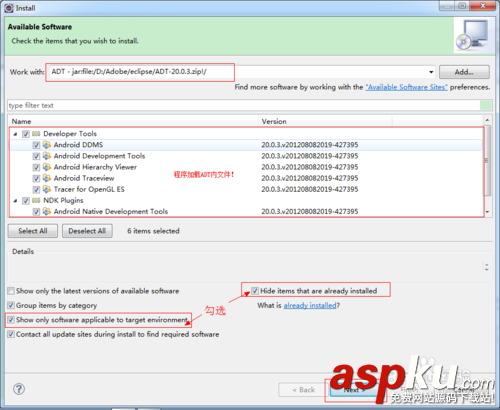Click the software list scroll down arrow
This screenshot has width=500, height=410.
[x=487, y=212]
